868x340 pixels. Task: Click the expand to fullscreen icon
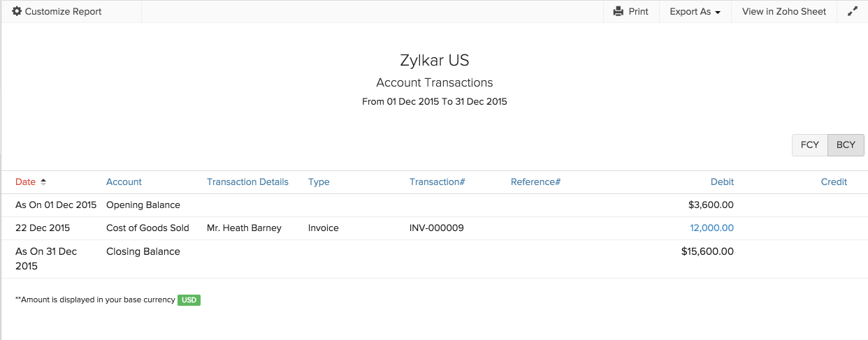point(852,11)
